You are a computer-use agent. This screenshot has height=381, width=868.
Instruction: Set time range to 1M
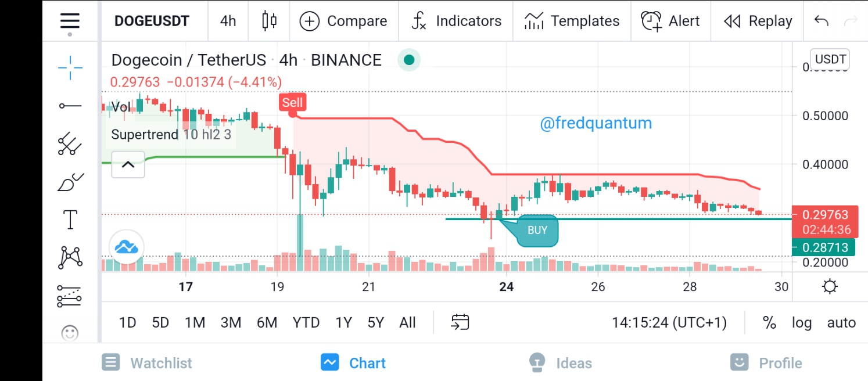click(x=195, y=322)
